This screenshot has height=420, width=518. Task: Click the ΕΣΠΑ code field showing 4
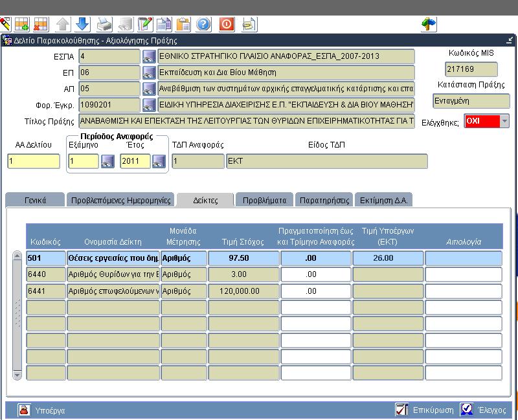tap(109, 56)
